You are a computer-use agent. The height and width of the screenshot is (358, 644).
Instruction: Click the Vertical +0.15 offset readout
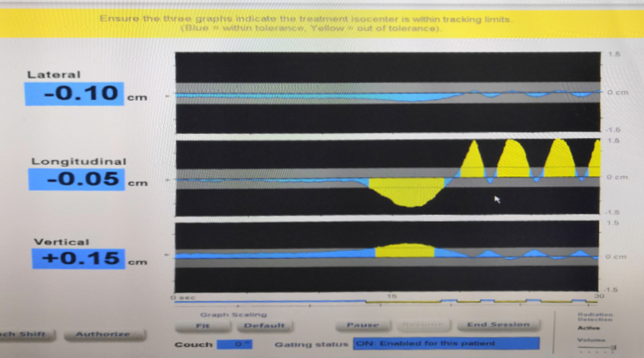tap(74, 258)
